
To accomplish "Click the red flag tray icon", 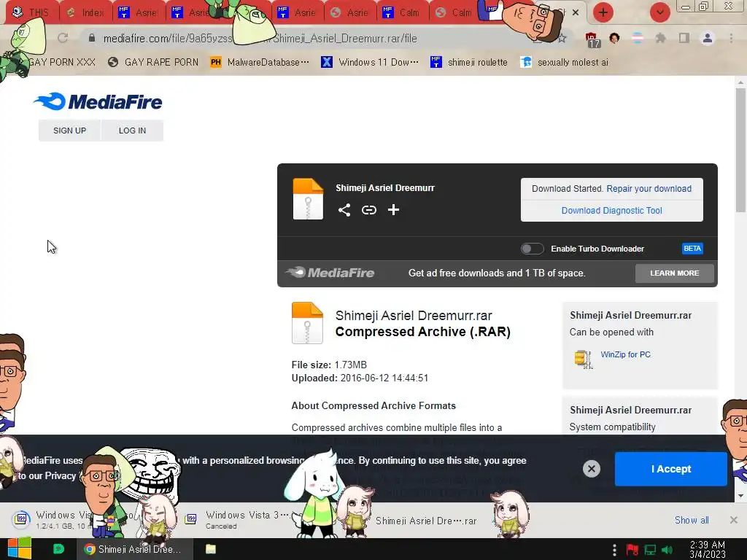I will coord(632,550).
